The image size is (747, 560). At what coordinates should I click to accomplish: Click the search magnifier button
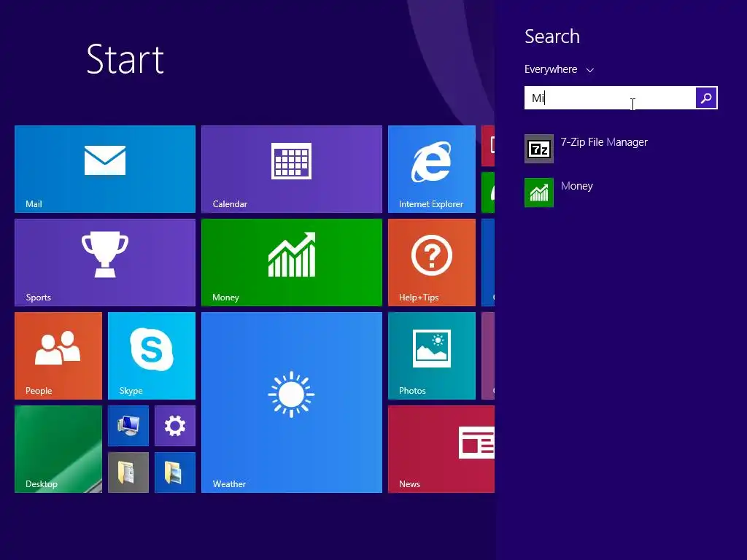coord(706,98)
